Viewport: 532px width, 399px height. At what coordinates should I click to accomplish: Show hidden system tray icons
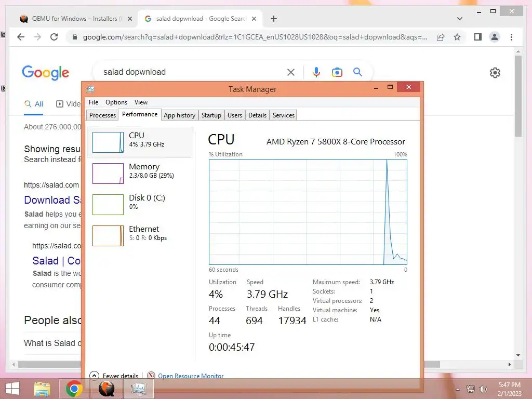tap(458, 389)
